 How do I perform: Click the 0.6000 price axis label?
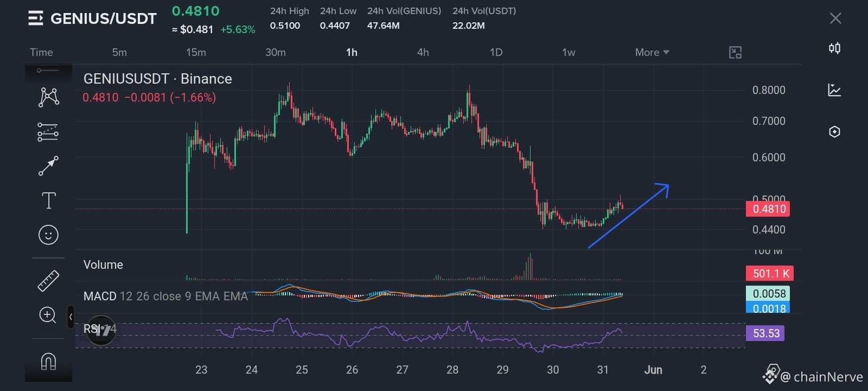coord(769,157)
